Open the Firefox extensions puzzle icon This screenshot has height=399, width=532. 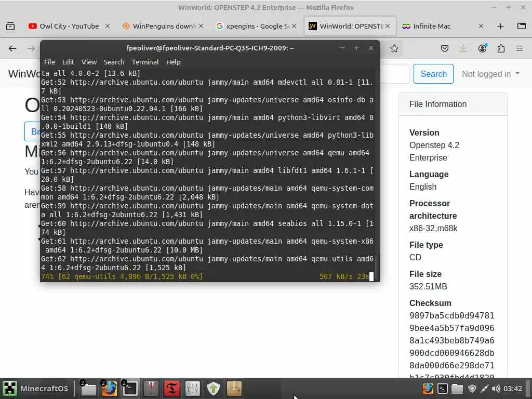(501, 48)
